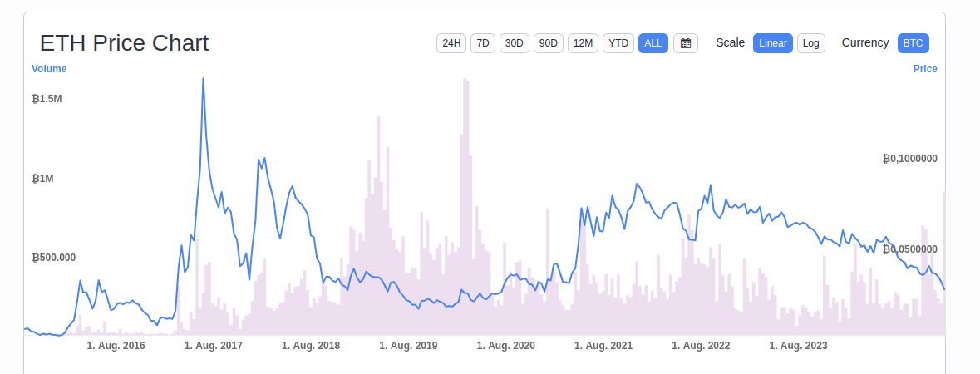
Task: Click the Price axis label
Action: 925,69
